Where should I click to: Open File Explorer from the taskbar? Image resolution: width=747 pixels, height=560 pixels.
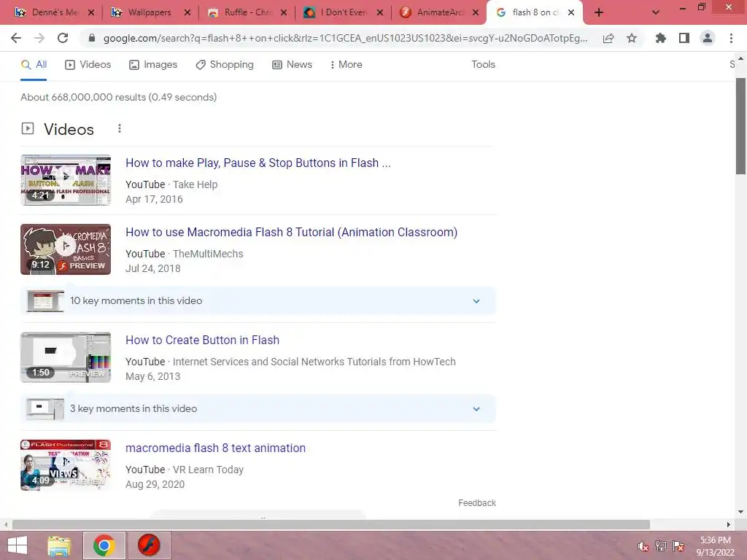(60, 545)
